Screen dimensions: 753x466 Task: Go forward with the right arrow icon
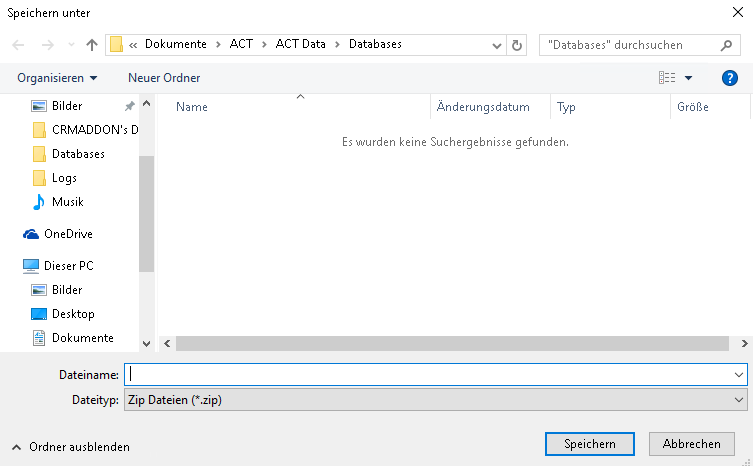tap(48, 45)
